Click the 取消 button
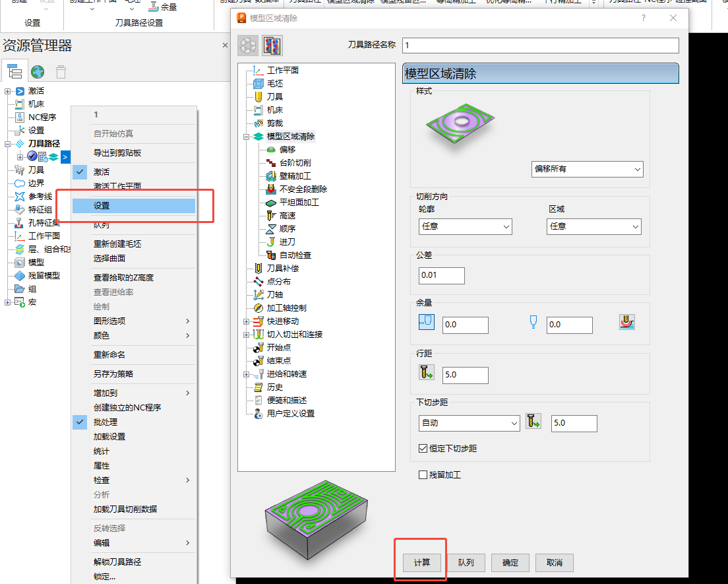This screenshot has width=728, height=584. tap(554, 563)
